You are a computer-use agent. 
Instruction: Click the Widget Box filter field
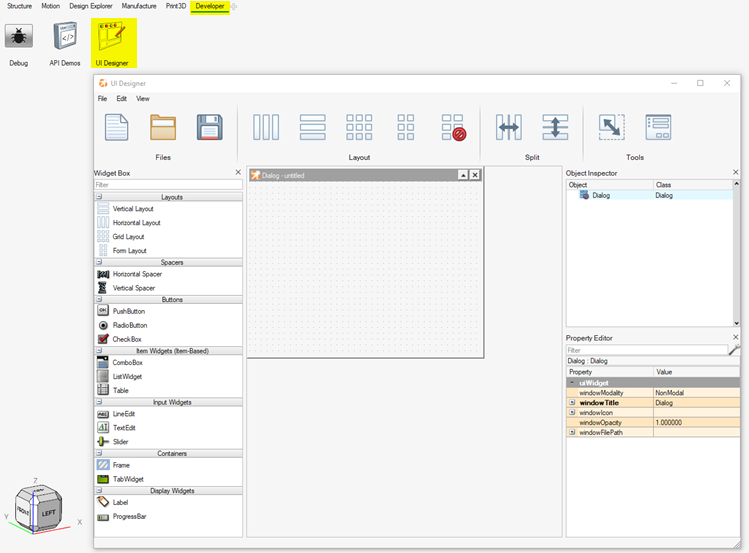(167, 185)
